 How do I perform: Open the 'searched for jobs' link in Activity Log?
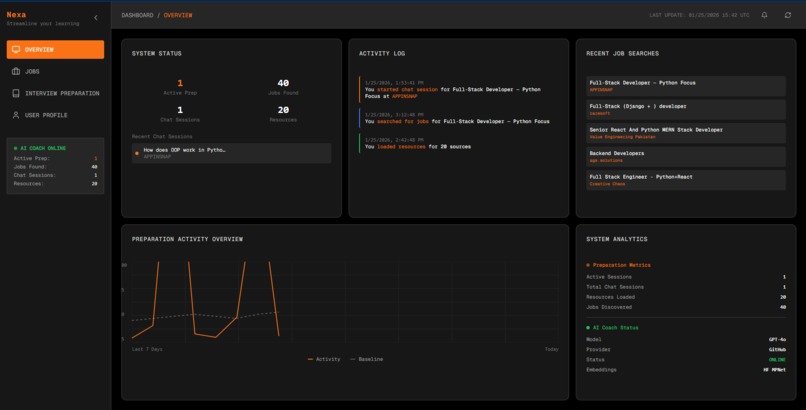pos(402,121)
